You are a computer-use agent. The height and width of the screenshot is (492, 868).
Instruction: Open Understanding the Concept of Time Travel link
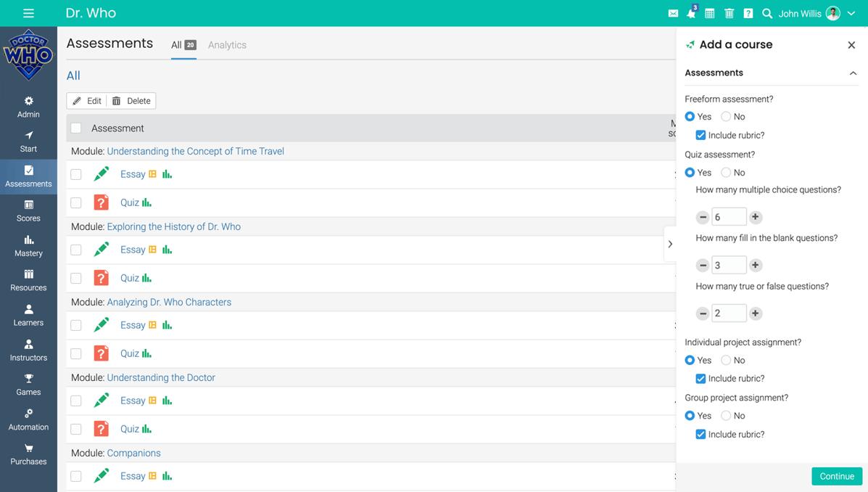tap(195, 152)
